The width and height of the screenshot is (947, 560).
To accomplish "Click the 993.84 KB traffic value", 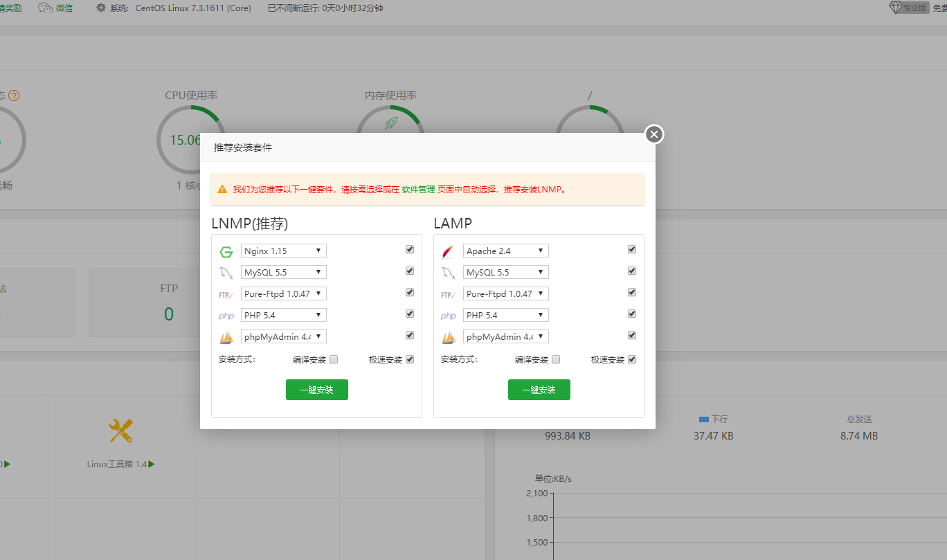I will tap(568, 436).
